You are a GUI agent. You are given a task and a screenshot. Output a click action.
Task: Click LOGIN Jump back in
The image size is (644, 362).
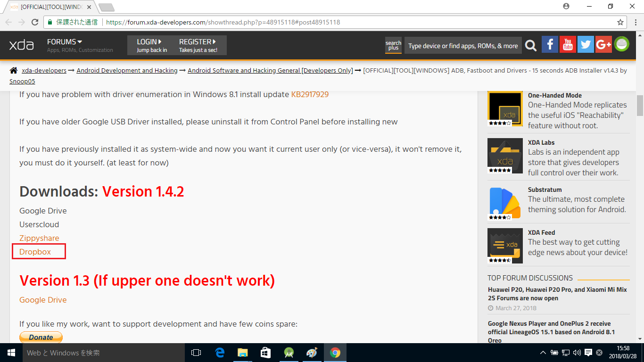click(x=152, y=45)
